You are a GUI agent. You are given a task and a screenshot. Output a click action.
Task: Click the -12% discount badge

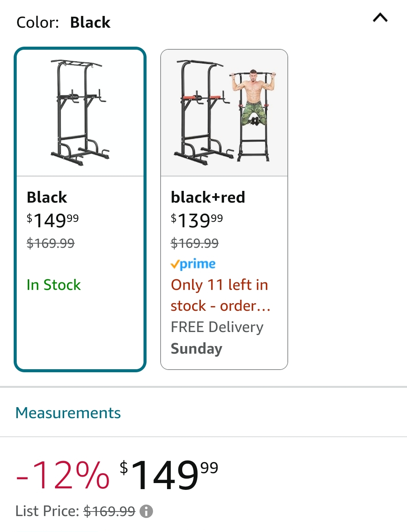63,475
